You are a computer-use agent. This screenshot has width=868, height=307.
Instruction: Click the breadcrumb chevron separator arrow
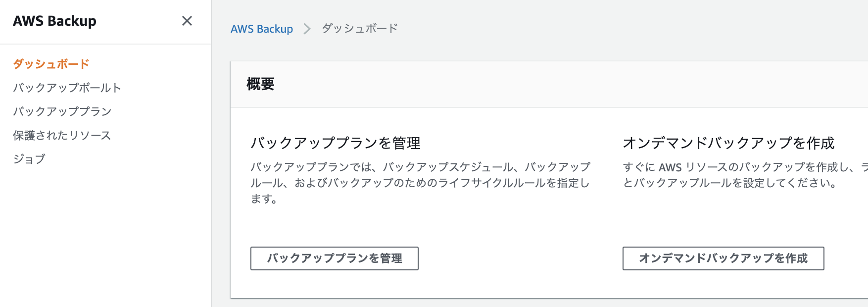pos(307,29)
